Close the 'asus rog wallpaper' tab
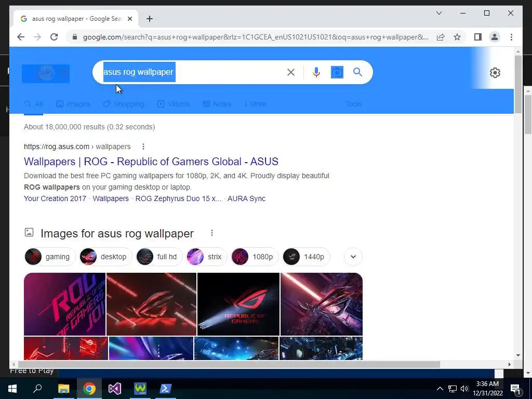Viewport: 532px width, 399px height. (x=129, y=19)
